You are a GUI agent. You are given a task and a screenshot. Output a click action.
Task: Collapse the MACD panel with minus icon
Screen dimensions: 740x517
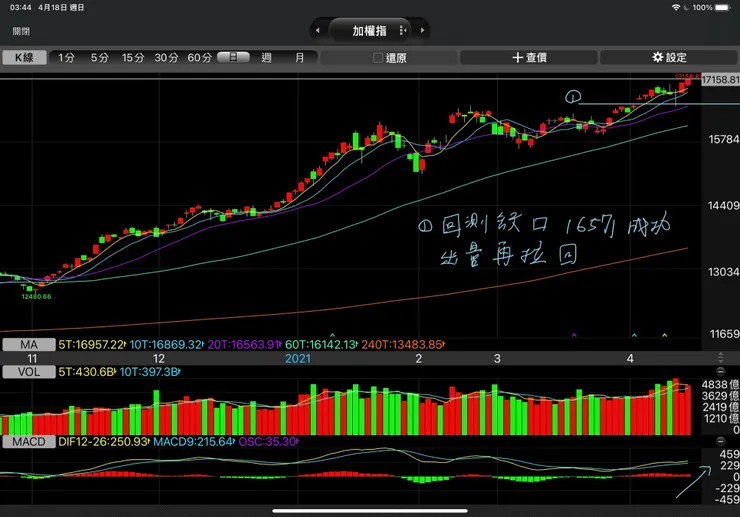pos(720,441)
